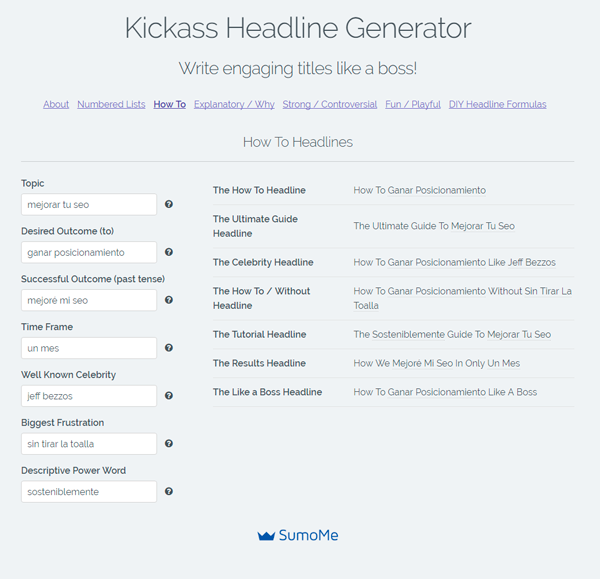Viewport: 600px width, 579px height.
Task: Click the Topic input field
Action: (89, 204)
